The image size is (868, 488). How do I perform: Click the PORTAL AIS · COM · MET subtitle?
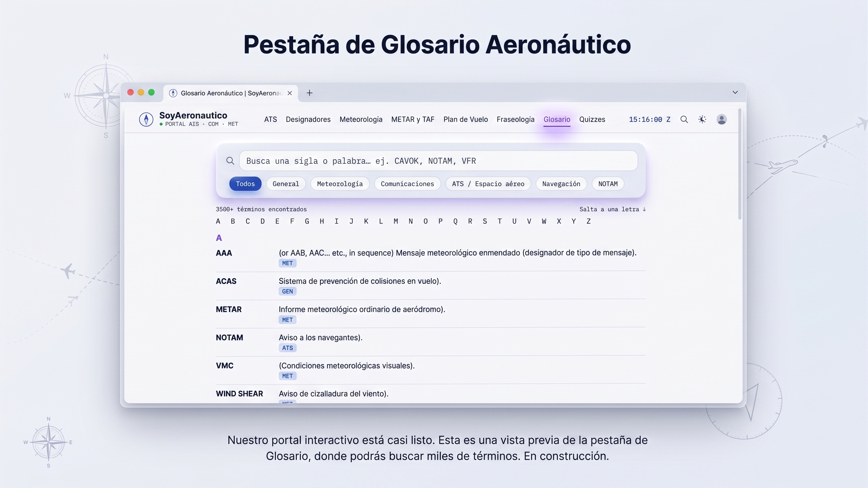click(202, 124)
